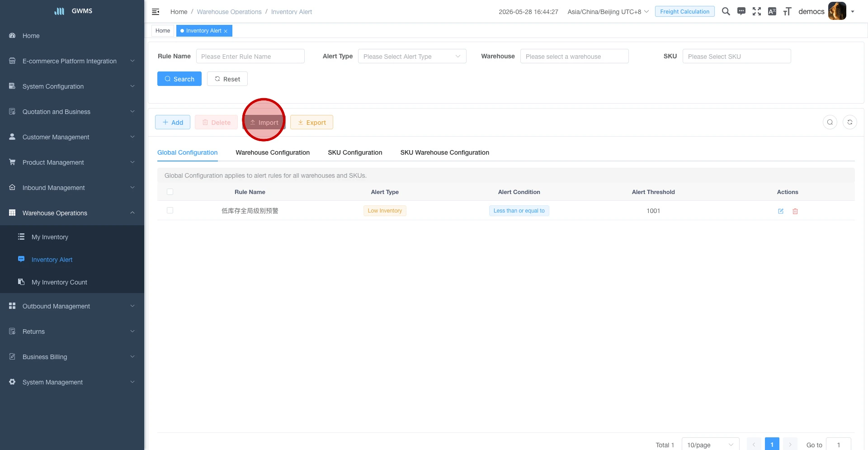The height and width of the screenshot is (450, 868).
Task: Open the Home page tab
Action: 163,31
